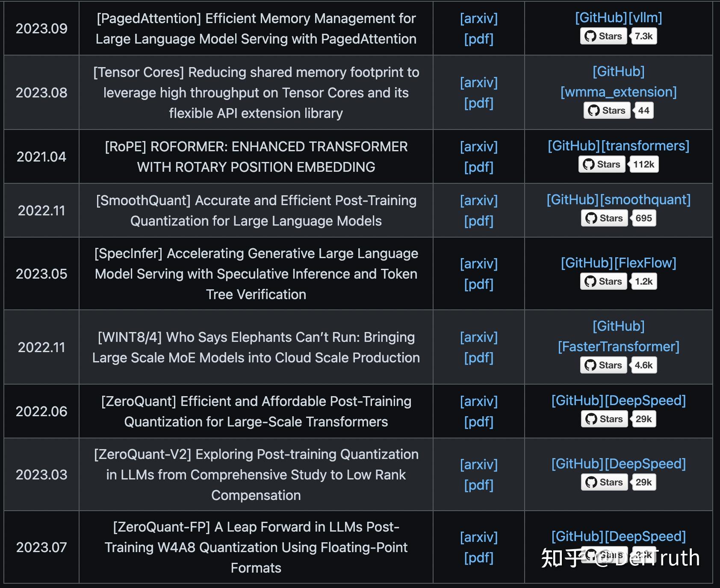This screenshot has height=588, width=720.
Task: Click the 29k Stars badge for ZeroQuant 2022.06
Action: [x=618, y=419]
